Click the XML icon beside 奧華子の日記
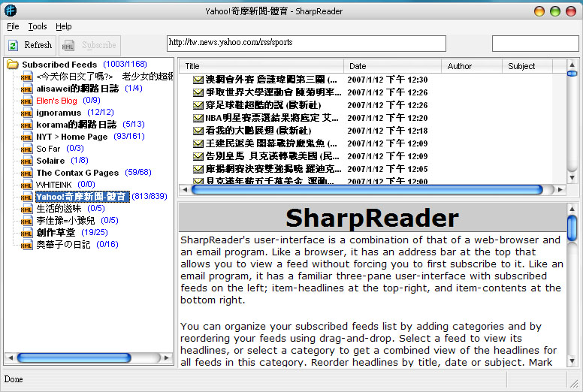Screen dimensions: 583x392 pyautogui.click(x=26, y=246)
